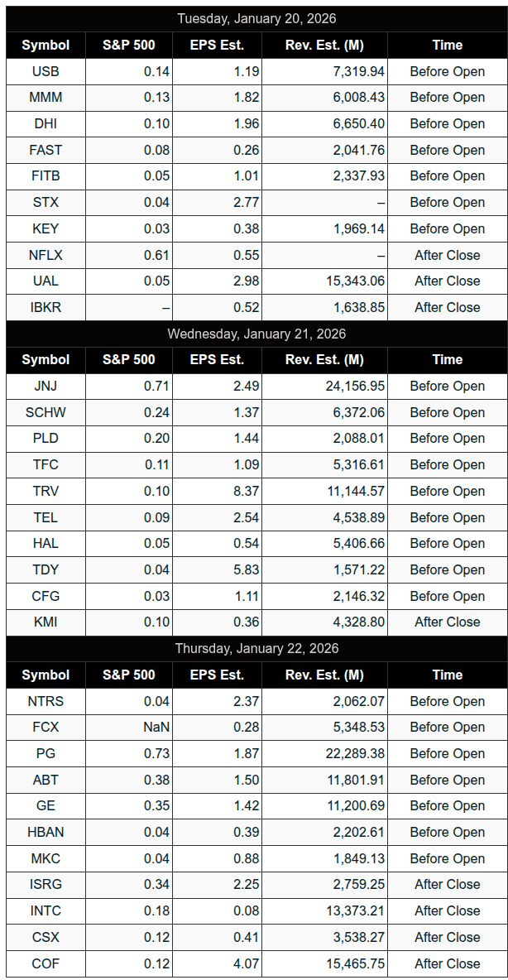Open the UAL symbol link
This screenshot has width=508, height=980.
pos(46,281)
